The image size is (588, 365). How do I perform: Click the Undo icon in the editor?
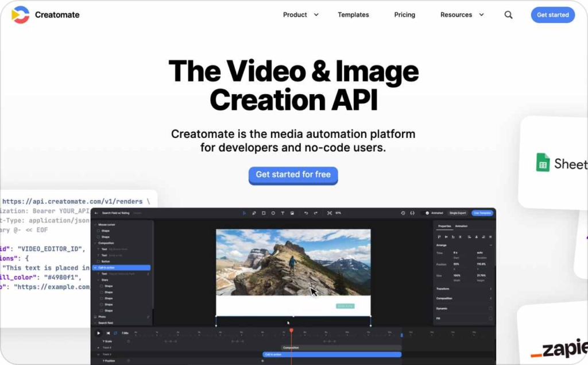(305, 213)
